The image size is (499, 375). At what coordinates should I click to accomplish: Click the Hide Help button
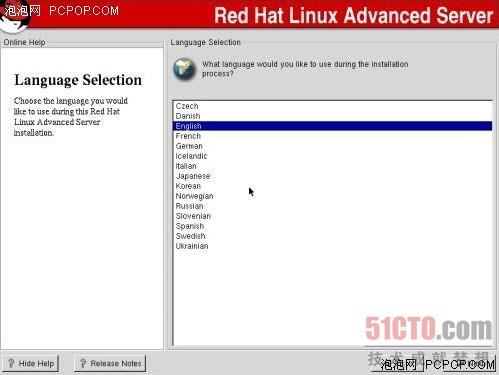click(x=31, y=363)
